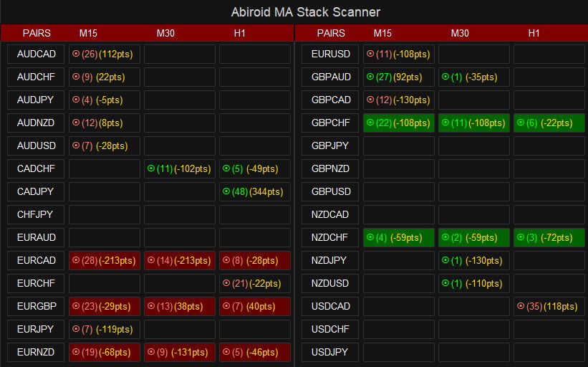
Task: Click the green signal icon in GBPAUD M15 cell
Action: 370,77
